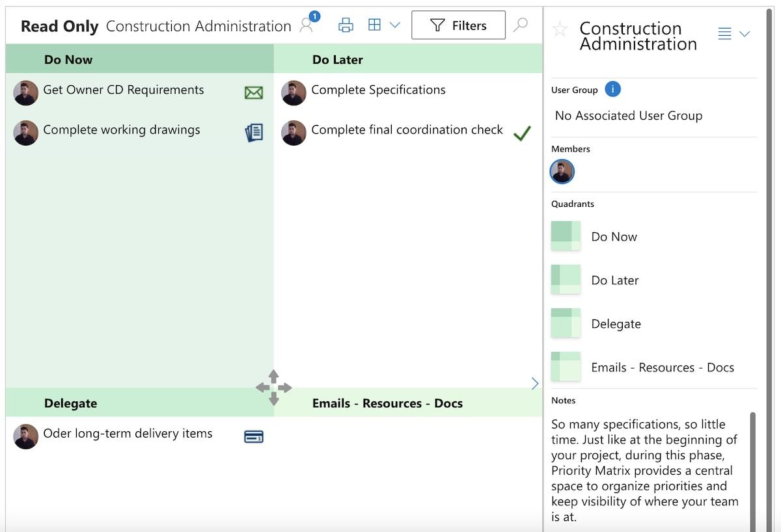This screenshot has height=532, width=781.
Task: Click the Notes panel scrollbar
Action: tap(753, 468)
